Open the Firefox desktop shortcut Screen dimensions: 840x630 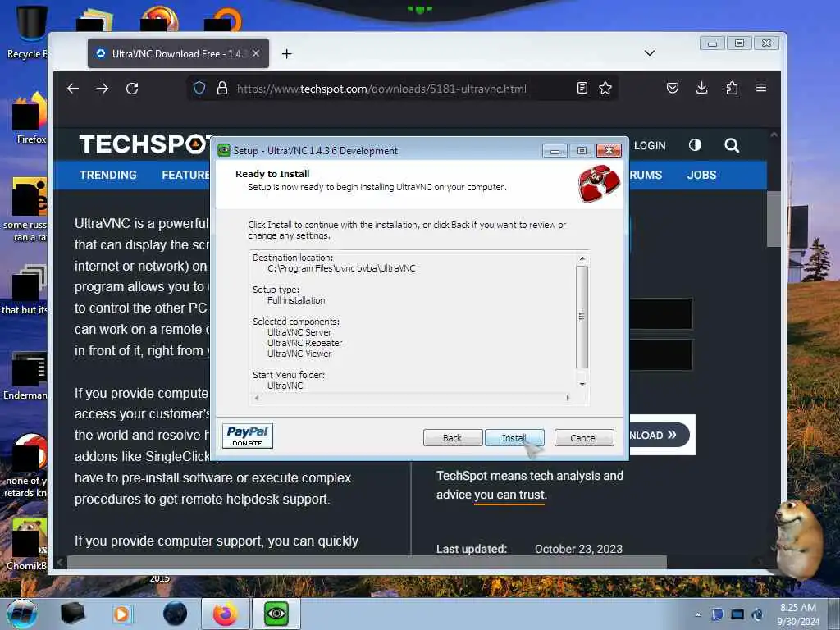[30, 118]
